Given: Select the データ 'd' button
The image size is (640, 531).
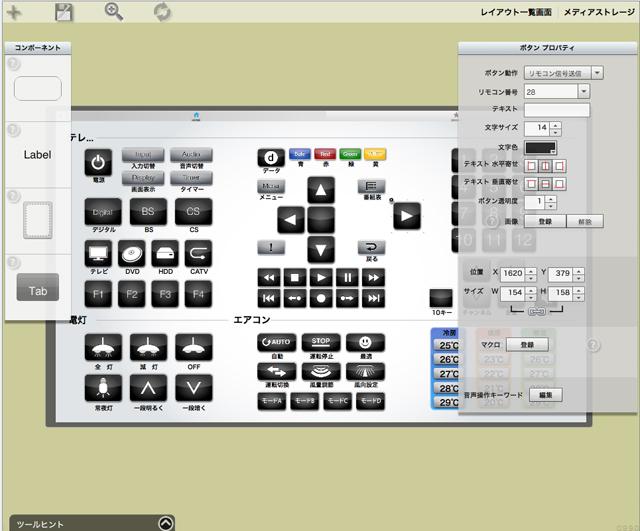Looking at the screenshot, I should (271, 158).
